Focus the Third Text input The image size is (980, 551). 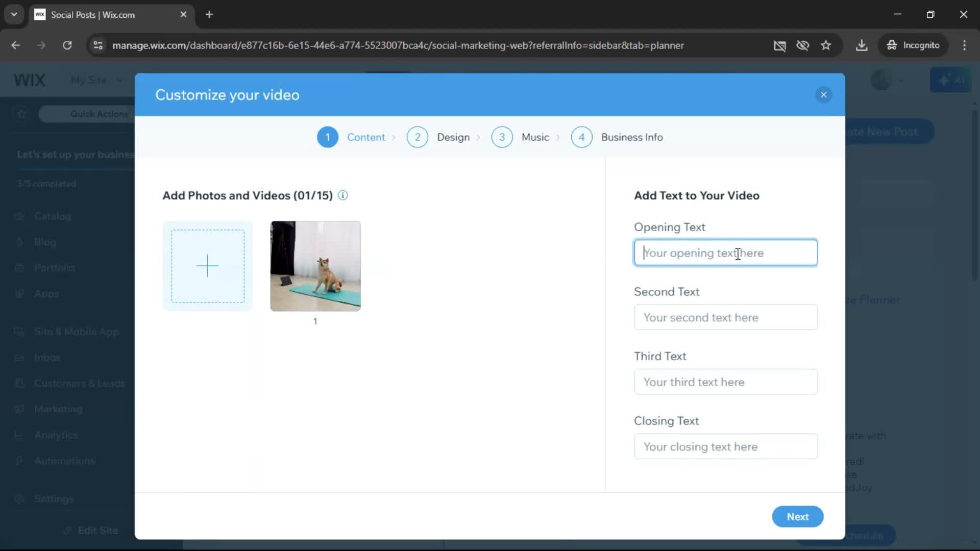pyautogui.click(x=725, y=382)
